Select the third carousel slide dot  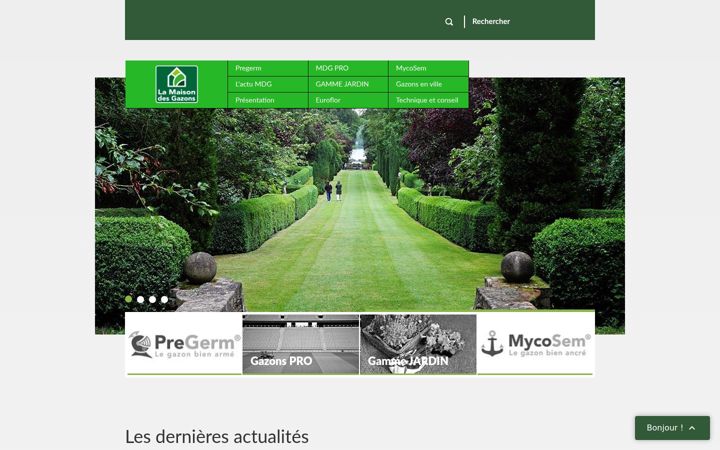pos(152,299)
